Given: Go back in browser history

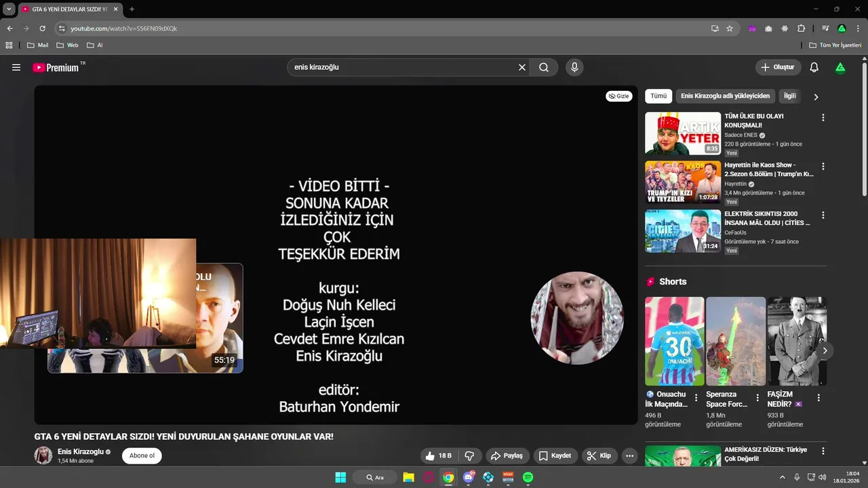Looking at the screenshot, I should point(9,28).
